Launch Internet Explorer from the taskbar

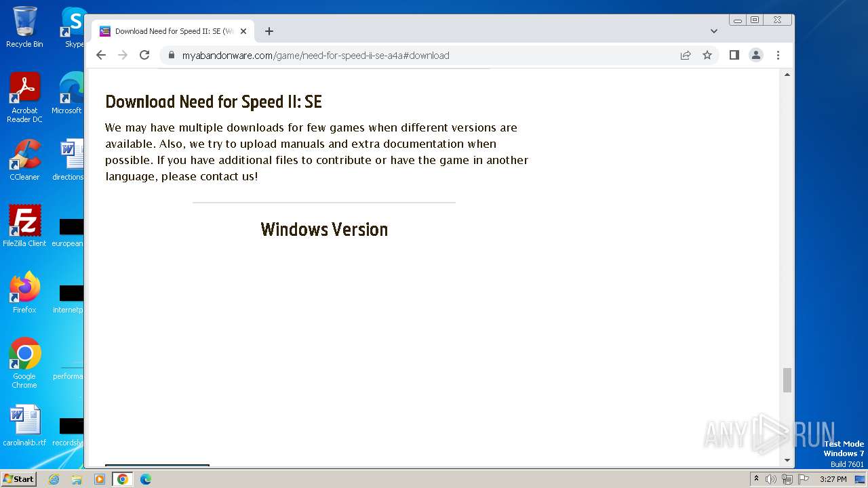[54, 479]
